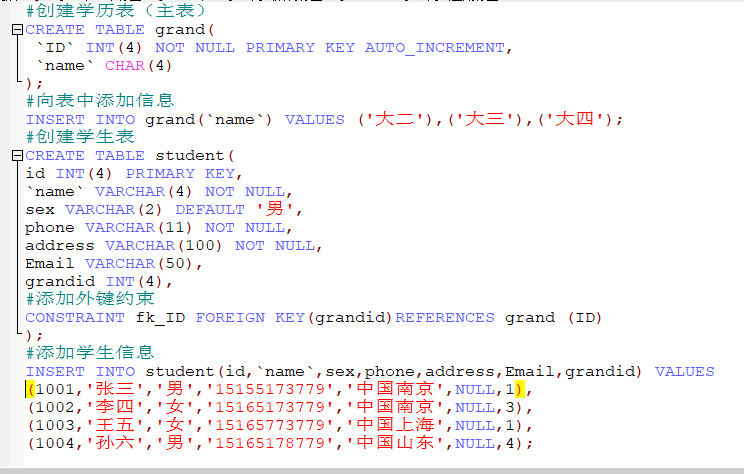This screenshot has width=744, height=474.
Task: Click 'address' column name in student table
Action: coord(60,246)
